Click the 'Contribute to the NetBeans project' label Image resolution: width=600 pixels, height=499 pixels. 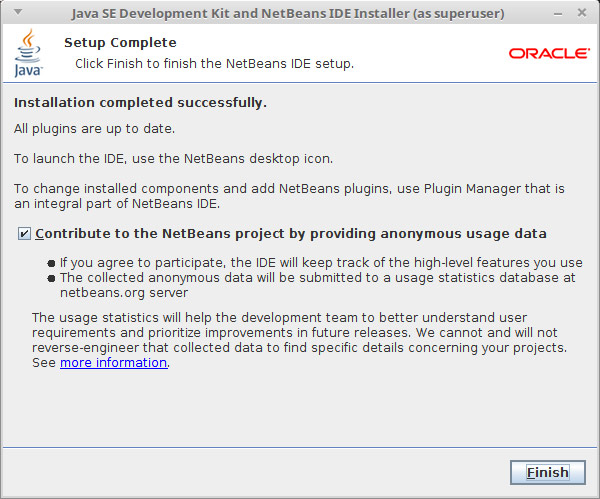pos(291,233)
